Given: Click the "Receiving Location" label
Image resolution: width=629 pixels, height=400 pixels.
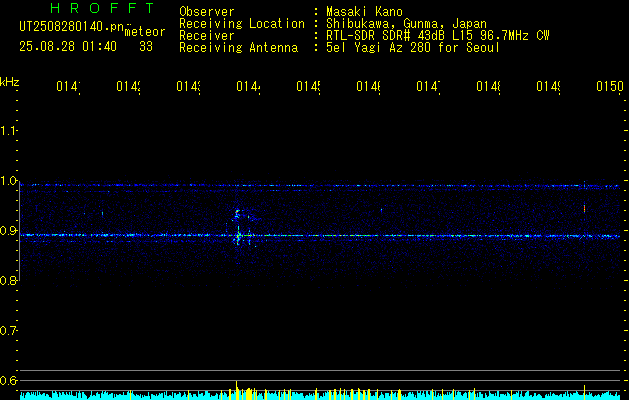Looking at the screenshot, I should (242, 24).
